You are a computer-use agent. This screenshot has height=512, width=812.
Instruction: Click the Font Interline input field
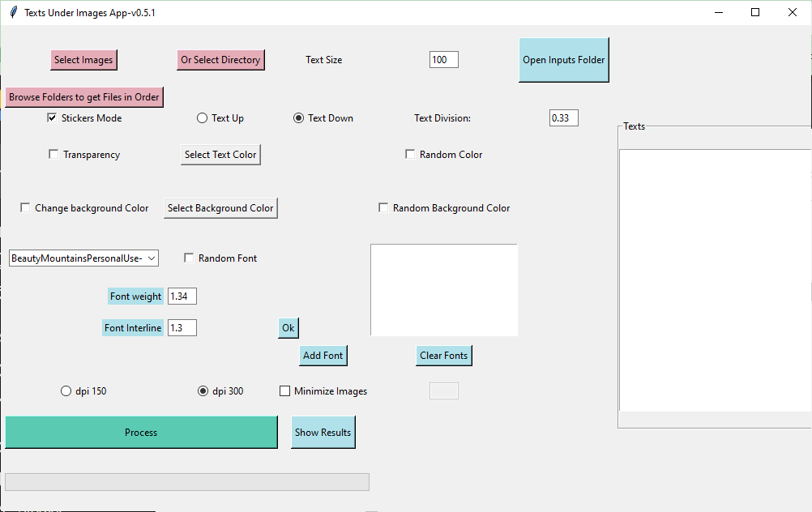[182, 328]
